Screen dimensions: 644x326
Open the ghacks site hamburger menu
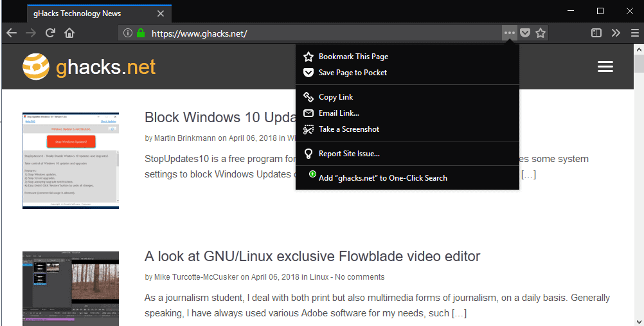605,67
